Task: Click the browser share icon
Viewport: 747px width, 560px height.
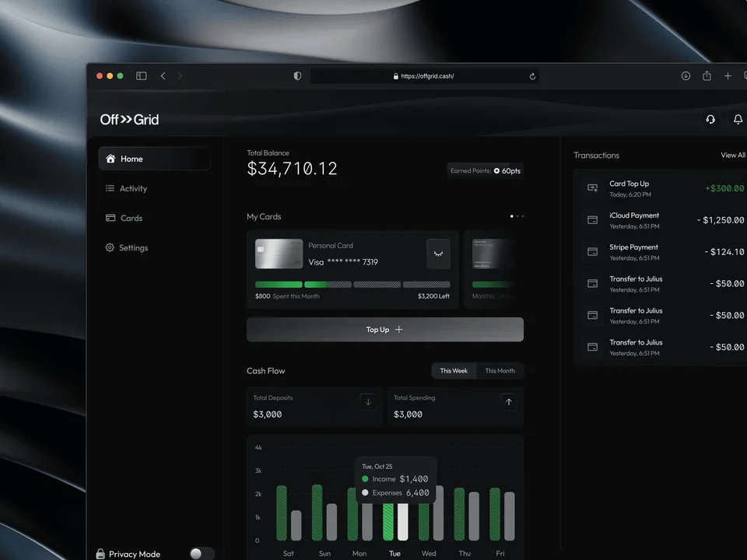Action: click(x=707, y=75)
